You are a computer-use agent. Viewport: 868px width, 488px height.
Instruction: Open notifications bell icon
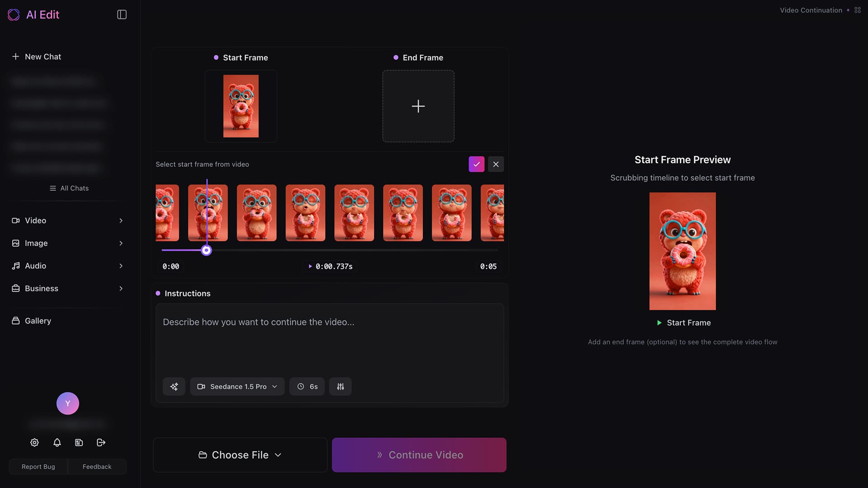pos(57,442)
